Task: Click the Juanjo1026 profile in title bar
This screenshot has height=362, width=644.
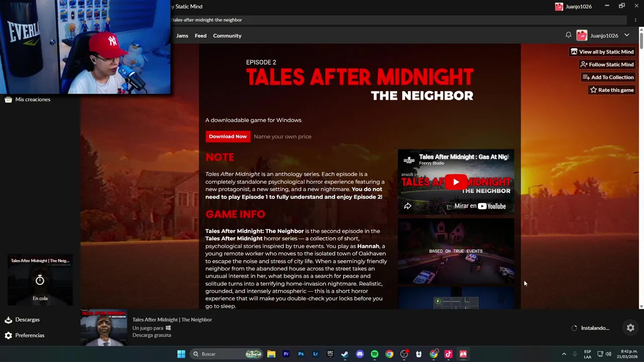Action: coord(573,7)
